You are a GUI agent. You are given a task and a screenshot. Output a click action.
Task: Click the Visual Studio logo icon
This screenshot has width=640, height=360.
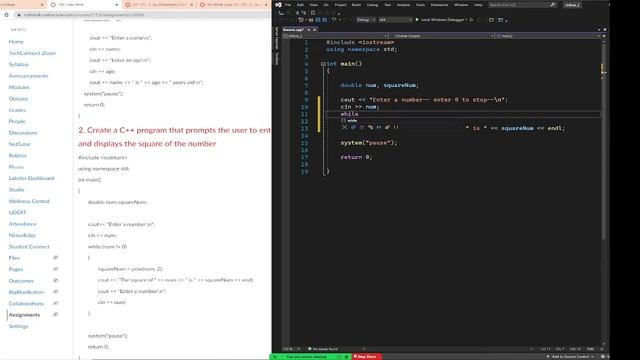coord(278,5)
